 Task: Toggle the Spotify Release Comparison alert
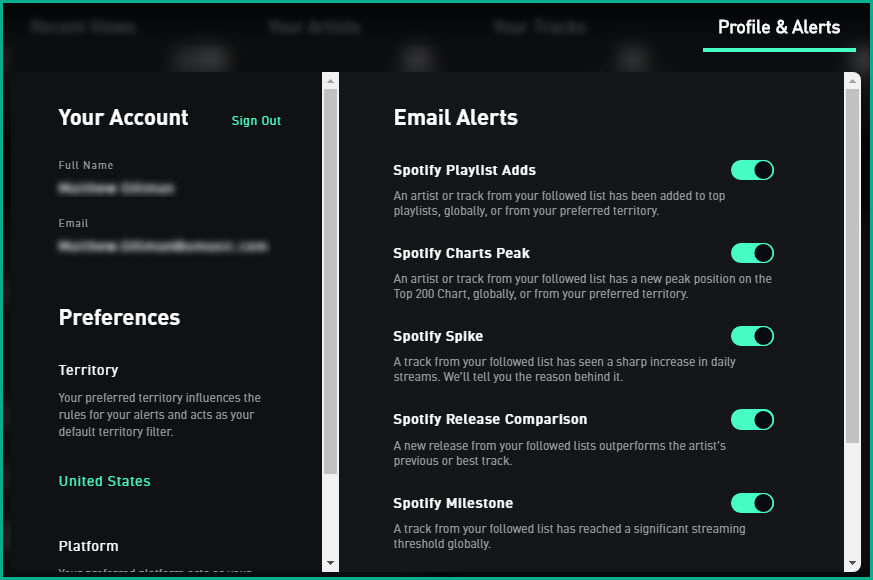pos(752,419)
